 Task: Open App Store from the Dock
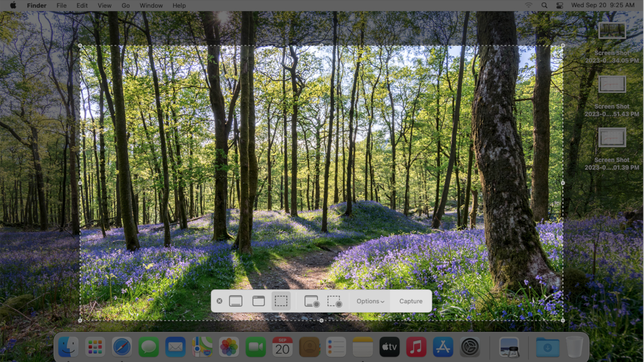tap(443, 347)
